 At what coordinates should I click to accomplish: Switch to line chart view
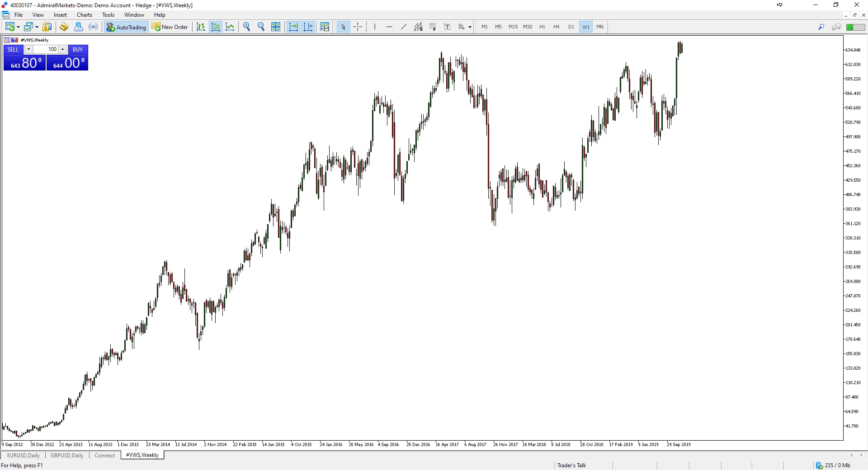(230, 27)
